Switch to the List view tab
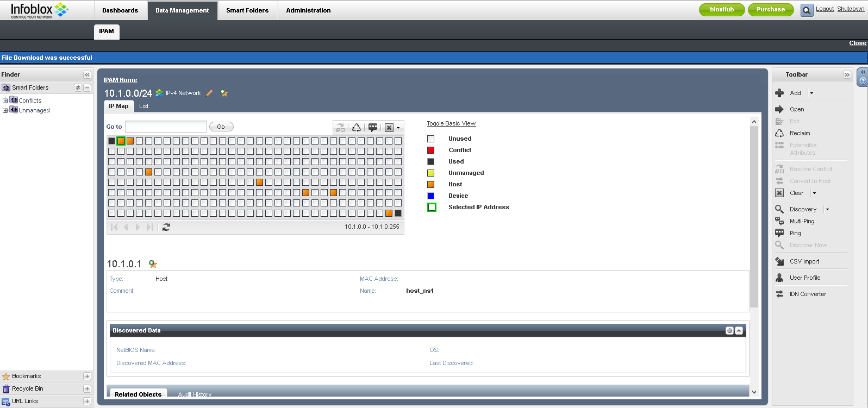Image resolution: width=868 pixels, height=408 pixels. pos(143,106)
